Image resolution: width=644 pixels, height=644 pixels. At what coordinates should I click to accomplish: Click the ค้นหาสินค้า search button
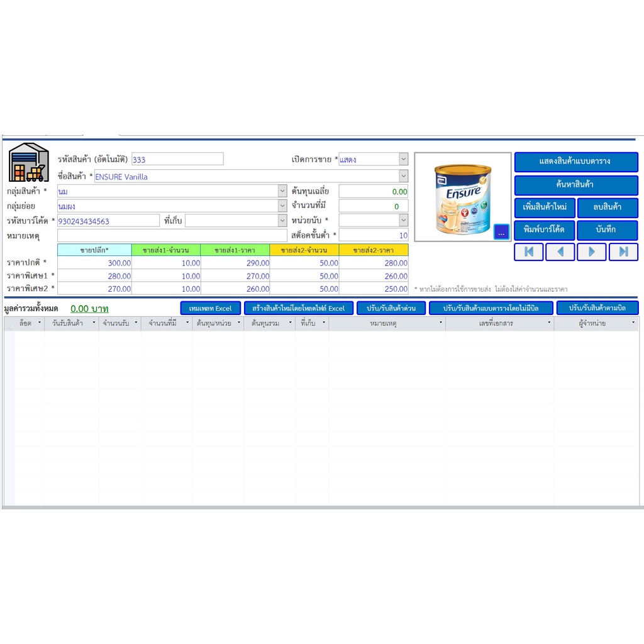coord(575,185)
